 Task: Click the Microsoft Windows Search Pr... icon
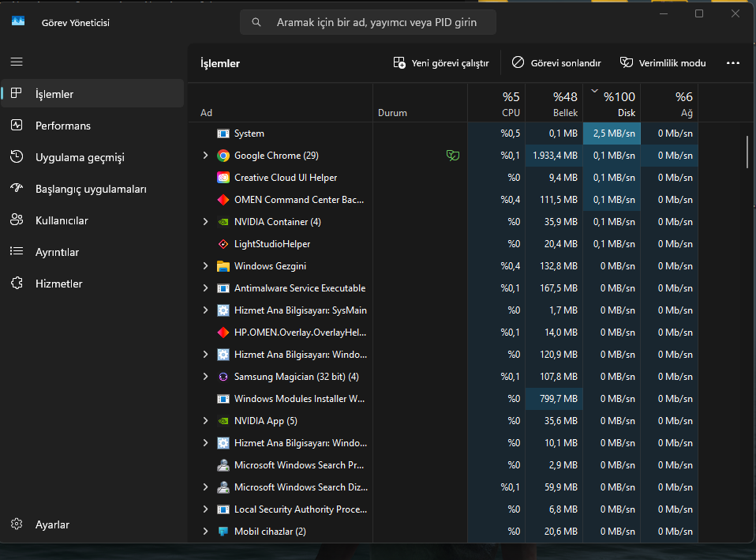tap(223, 465)
